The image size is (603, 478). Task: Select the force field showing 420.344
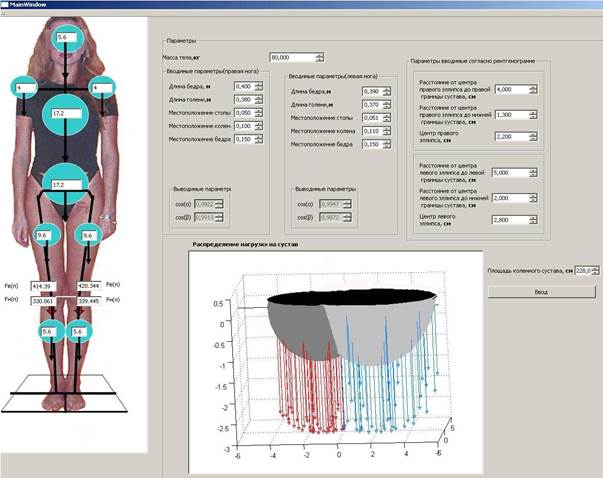tap(89, 286)
